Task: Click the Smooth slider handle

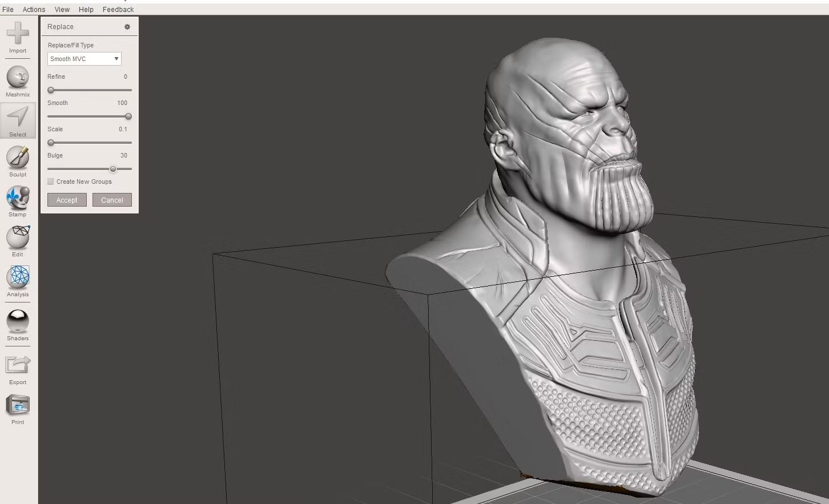Action: pyautogui.click(x=128, y=116)
